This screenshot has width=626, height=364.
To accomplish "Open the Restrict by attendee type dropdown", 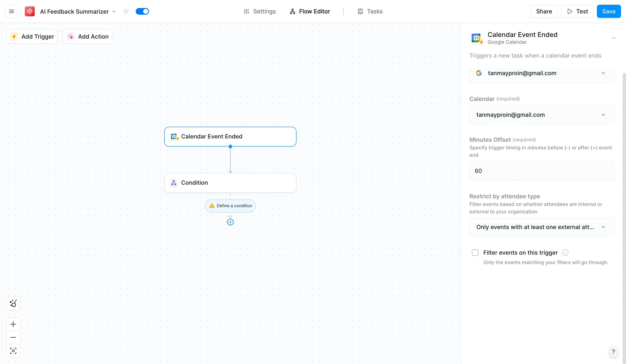I will [542, 227].
